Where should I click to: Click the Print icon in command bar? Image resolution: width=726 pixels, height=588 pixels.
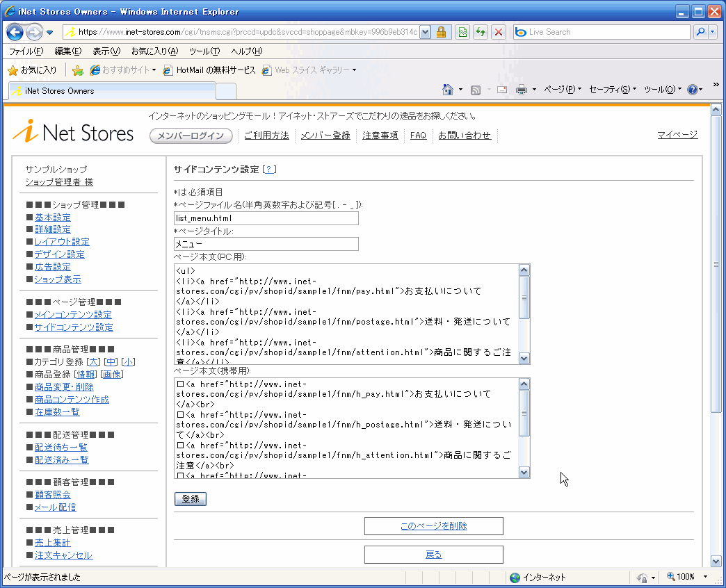(521, 90)
